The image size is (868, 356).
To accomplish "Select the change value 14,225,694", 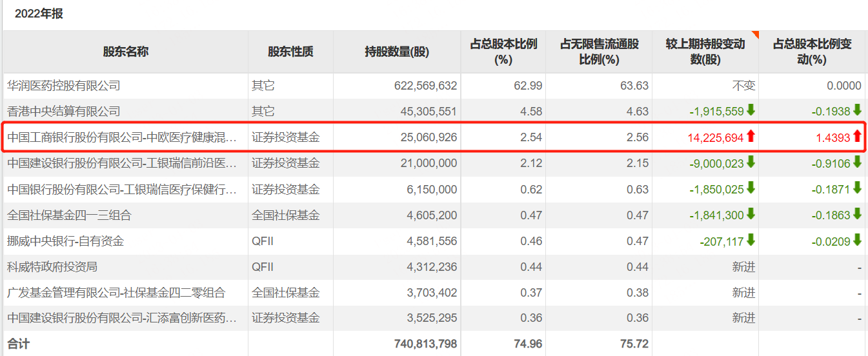I will tap(716, 137).
